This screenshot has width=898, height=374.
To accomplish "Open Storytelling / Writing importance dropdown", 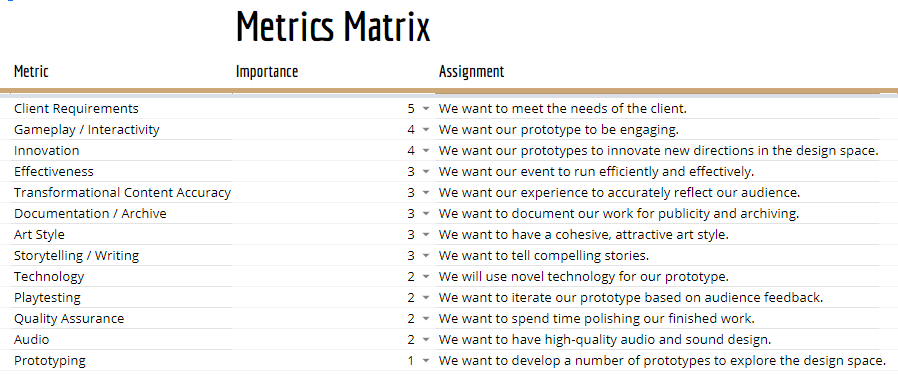I will (x=426, y=256).
